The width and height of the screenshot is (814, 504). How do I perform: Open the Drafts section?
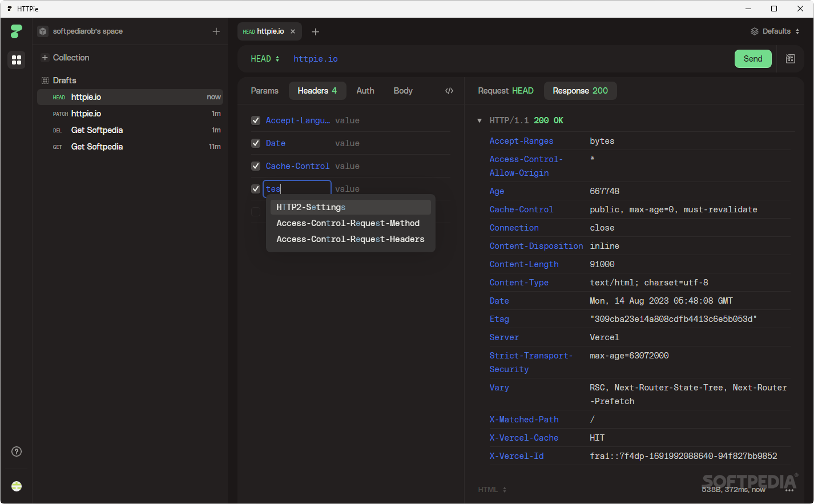tap(65, 80)
